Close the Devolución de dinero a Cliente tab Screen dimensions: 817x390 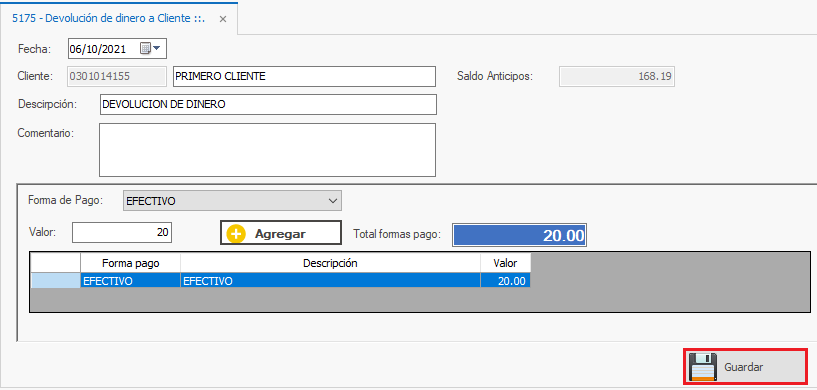pos(222,19)
